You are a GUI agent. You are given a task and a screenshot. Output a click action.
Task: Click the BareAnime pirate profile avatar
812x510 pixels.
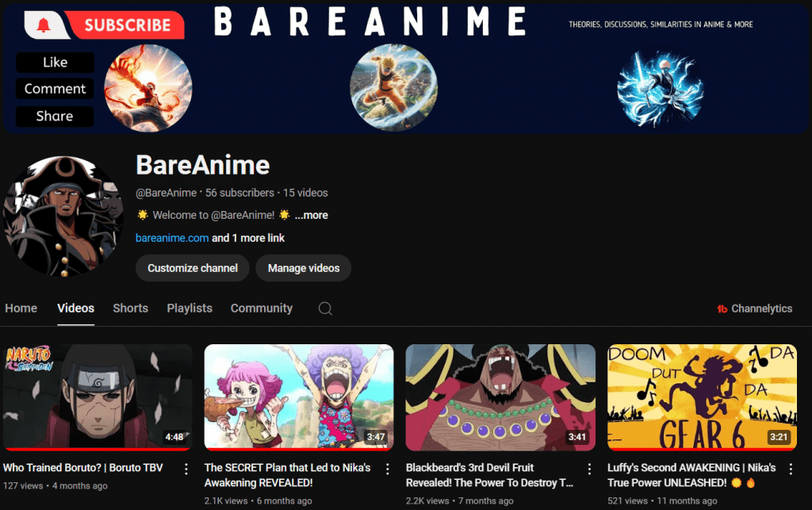point(63,216)
